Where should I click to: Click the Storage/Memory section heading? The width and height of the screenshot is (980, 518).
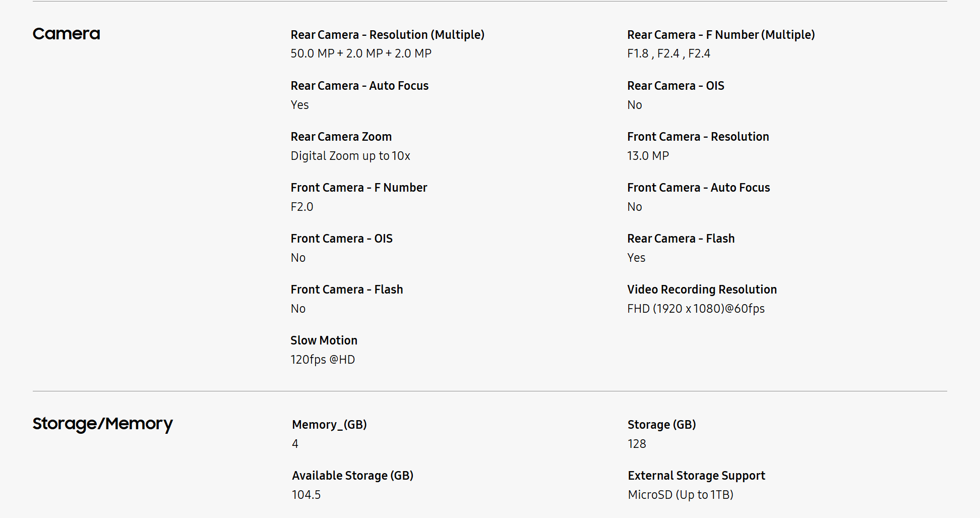coord(103,424)
